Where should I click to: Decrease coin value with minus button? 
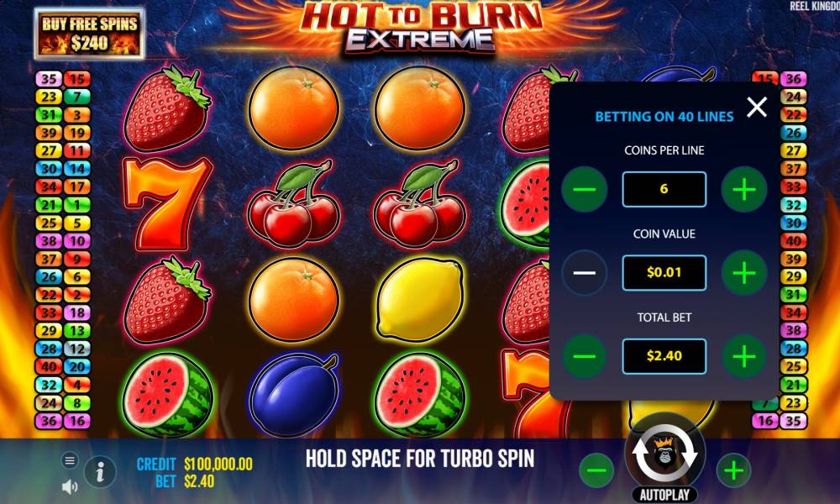click(585, 273)
